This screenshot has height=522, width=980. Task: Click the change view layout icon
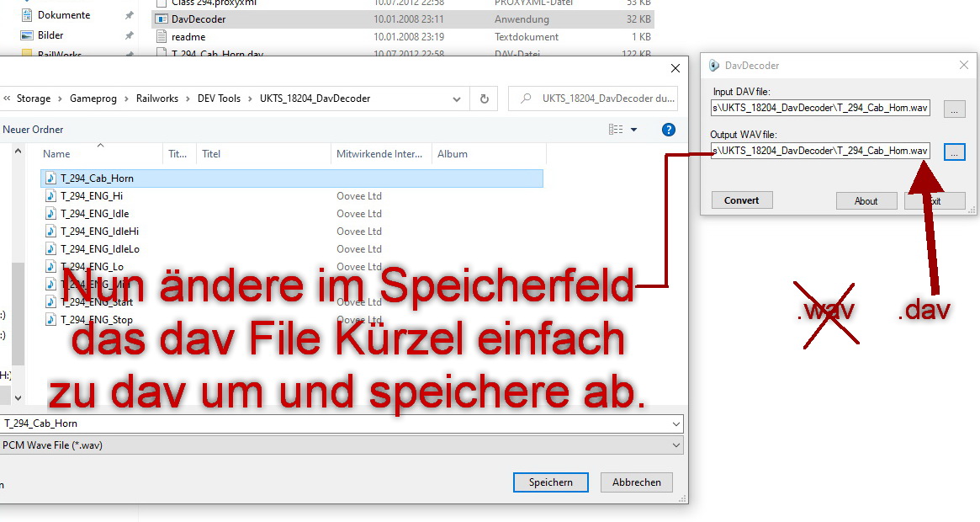click(x=616, y=130)
